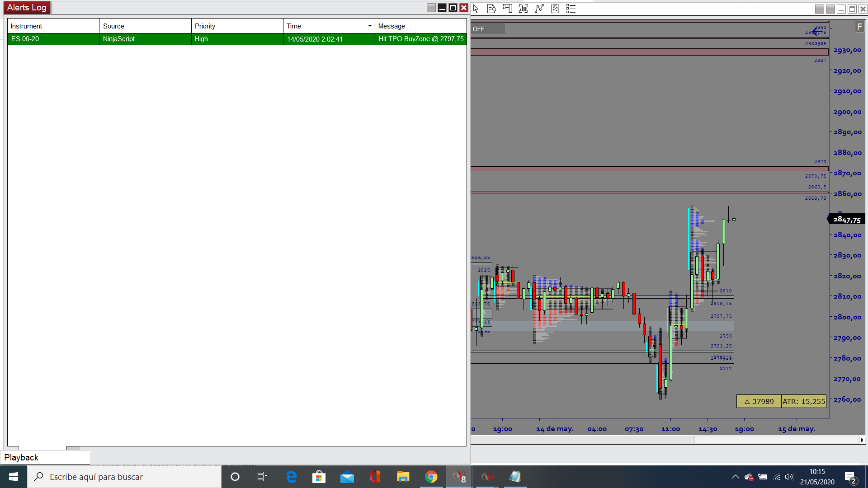
Task: Toggle the OFF button on chart
Action: pyautogui.click(x=487, y=29)
